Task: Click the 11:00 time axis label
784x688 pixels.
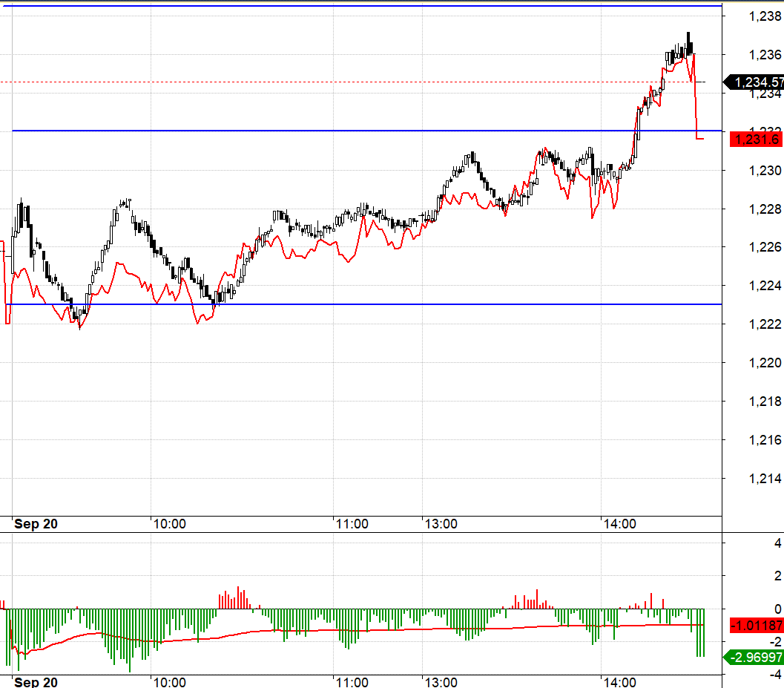Action: (x=354, y=523)
